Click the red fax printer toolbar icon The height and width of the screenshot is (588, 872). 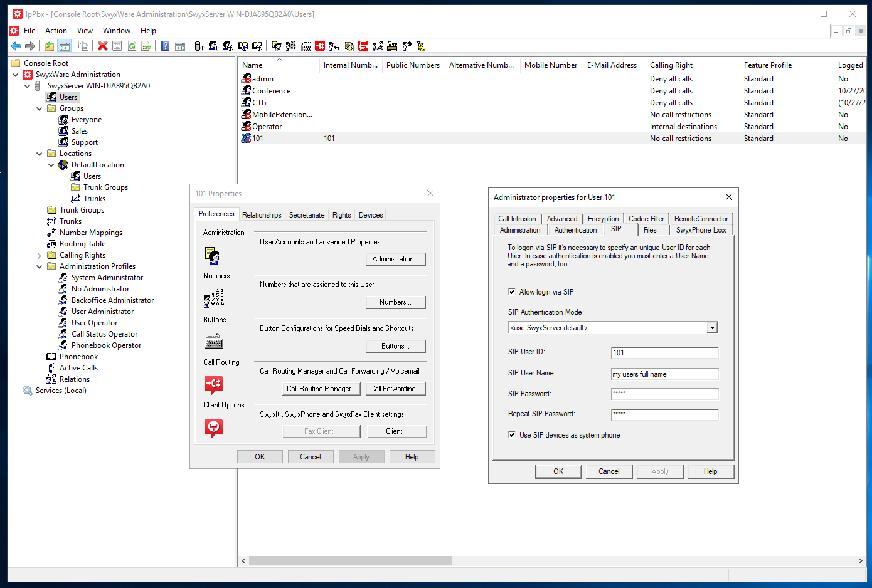tap(363, 46)
